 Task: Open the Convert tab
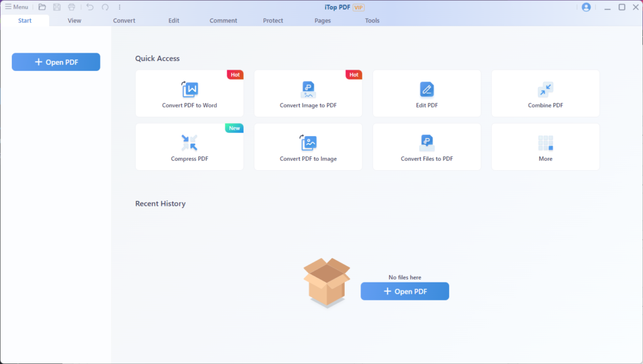124,21
